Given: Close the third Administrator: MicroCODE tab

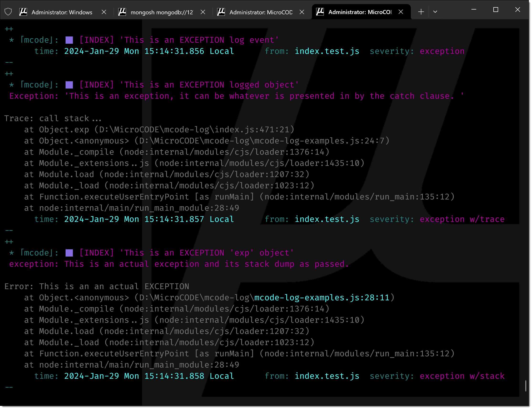Looking at the screenshot, I should point(302,12).
